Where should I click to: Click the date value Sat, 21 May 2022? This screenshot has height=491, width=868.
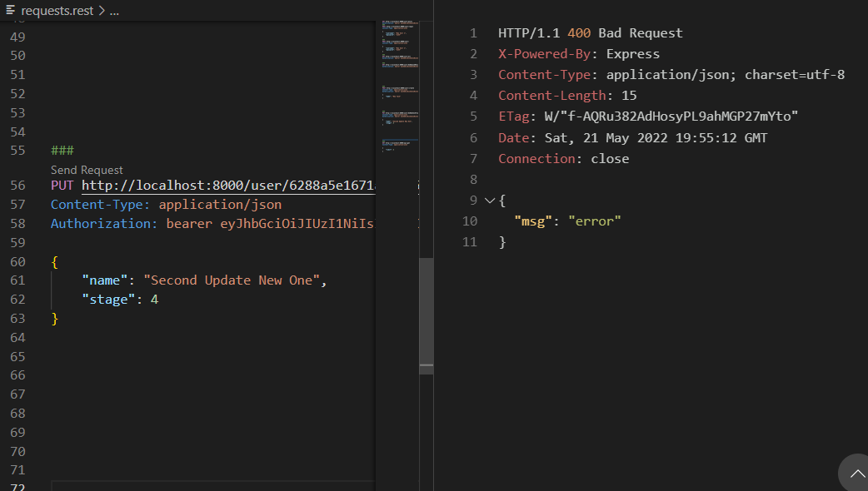pos(606,137)
